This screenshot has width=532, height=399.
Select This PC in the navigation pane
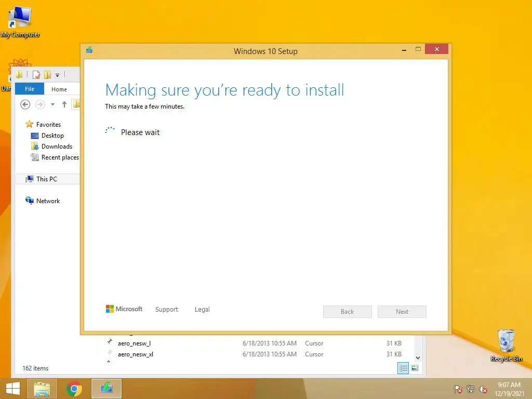click(x=46, y=179)
